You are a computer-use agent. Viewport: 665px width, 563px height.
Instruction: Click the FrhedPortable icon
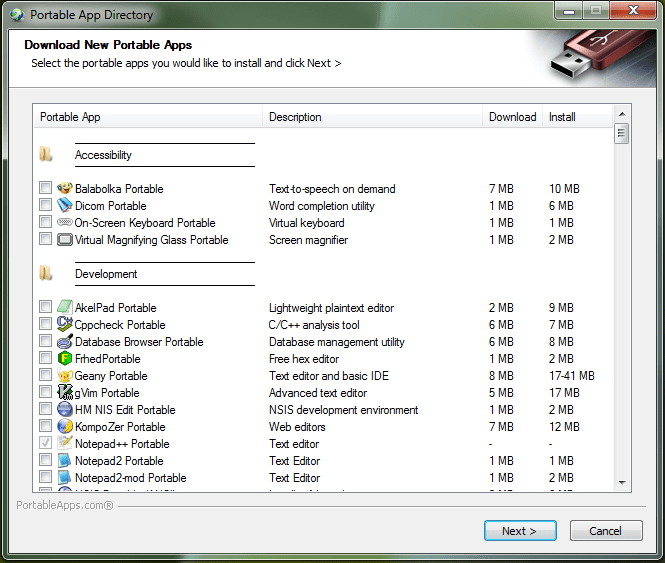[x=65, y=359]
